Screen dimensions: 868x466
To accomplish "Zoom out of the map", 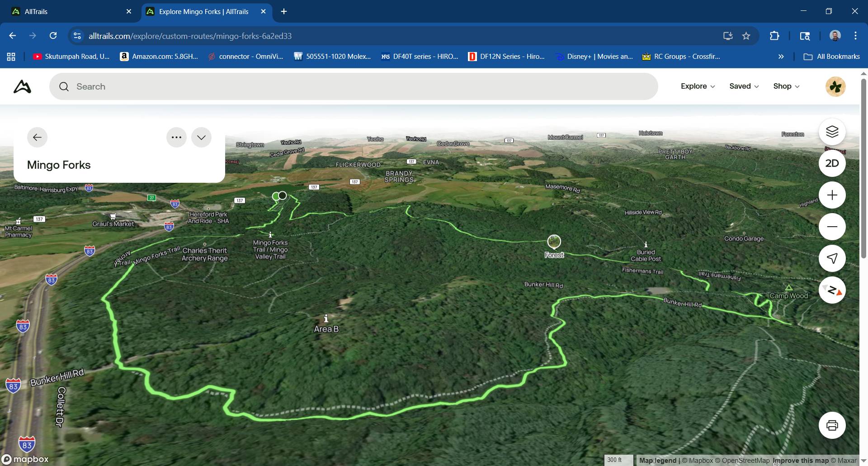I will (832, 227).
